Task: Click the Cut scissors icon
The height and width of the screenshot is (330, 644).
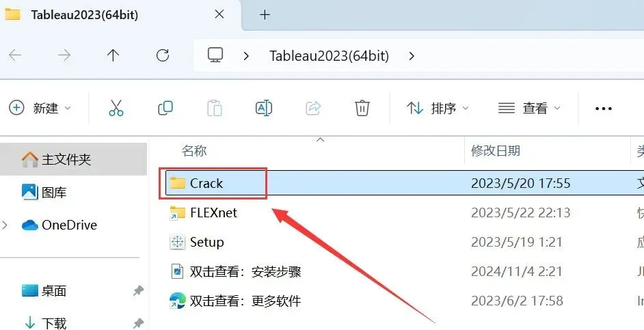Action: click(x=116, y=109)
